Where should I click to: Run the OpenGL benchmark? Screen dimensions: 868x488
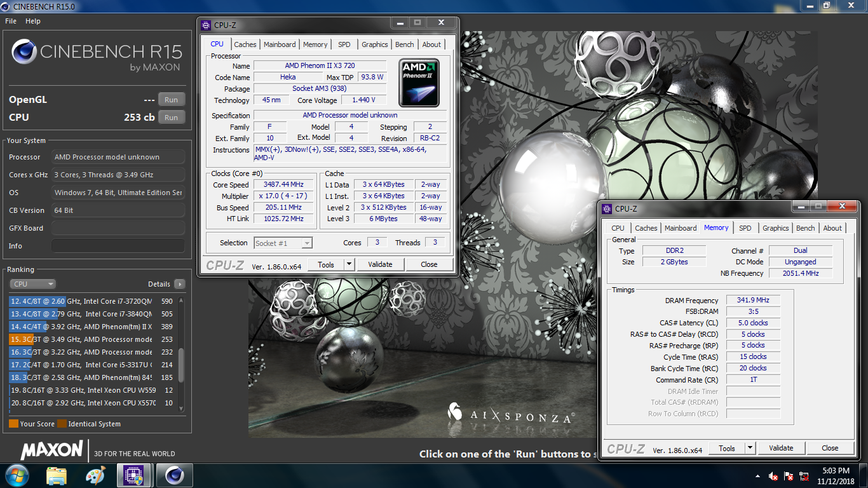172,100
